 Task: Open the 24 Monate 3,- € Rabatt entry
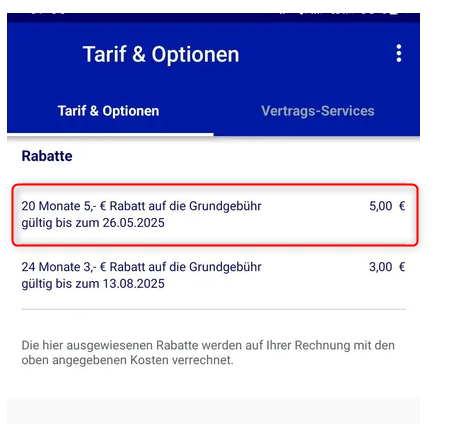[213, 275]
